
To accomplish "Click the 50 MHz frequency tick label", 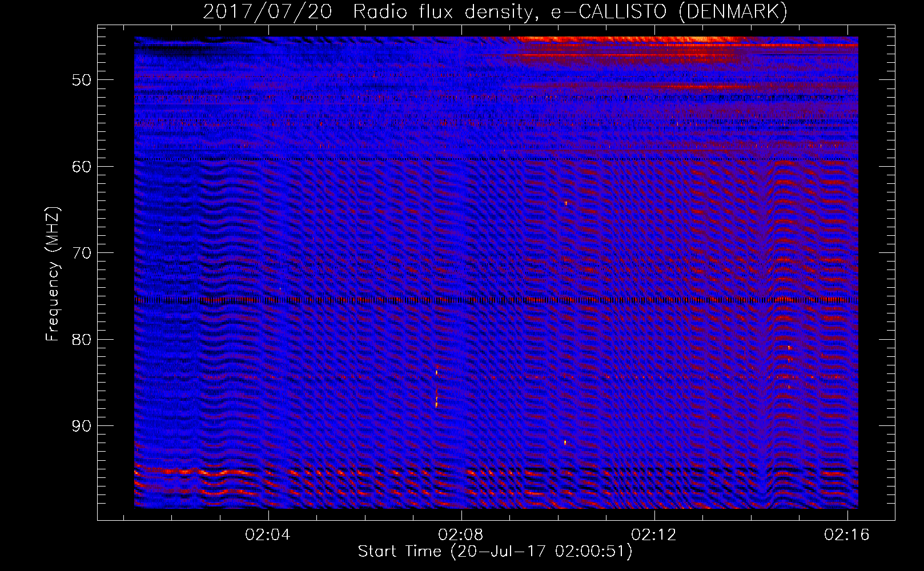I will pyautogui.click(x=81, y=80).
